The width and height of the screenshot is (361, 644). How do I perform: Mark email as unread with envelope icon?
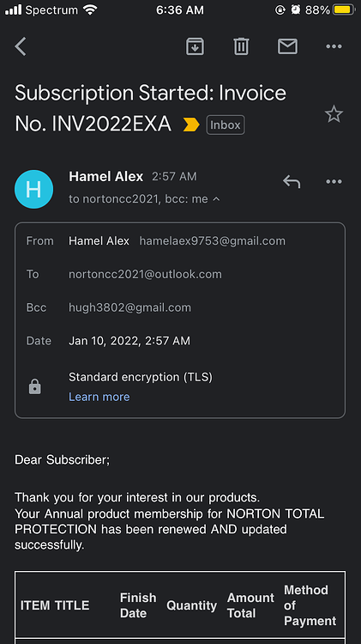pyautogui.click(x=287, y=46)
